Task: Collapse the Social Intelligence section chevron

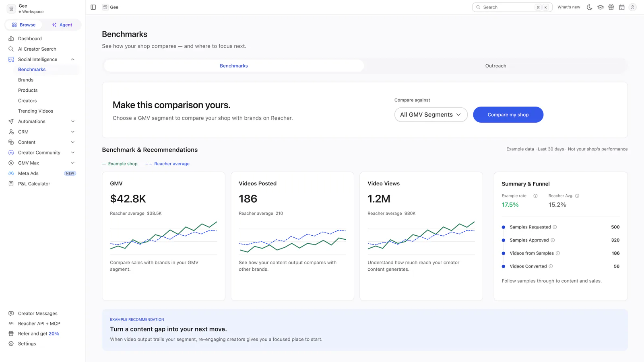Action: (x=73, y=60)
